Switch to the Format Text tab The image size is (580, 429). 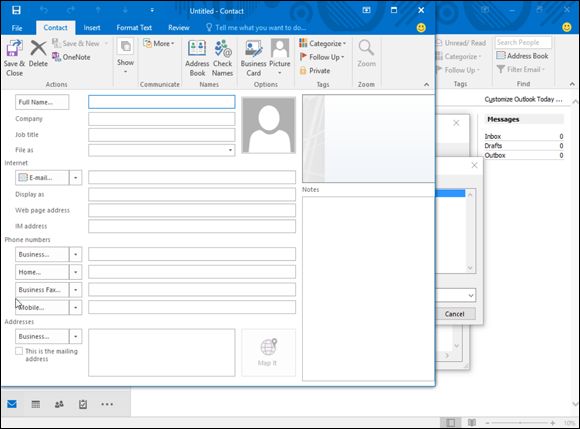pos(134,28)
